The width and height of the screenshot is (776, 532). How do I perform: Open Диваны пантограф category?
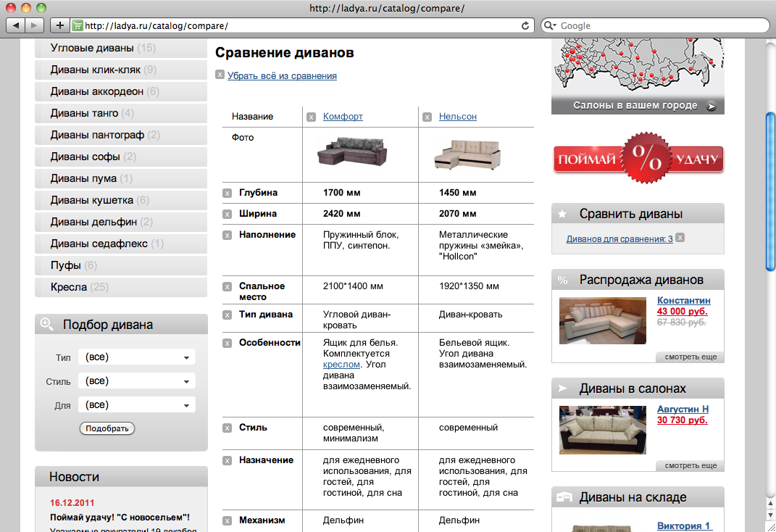point(121,135)
